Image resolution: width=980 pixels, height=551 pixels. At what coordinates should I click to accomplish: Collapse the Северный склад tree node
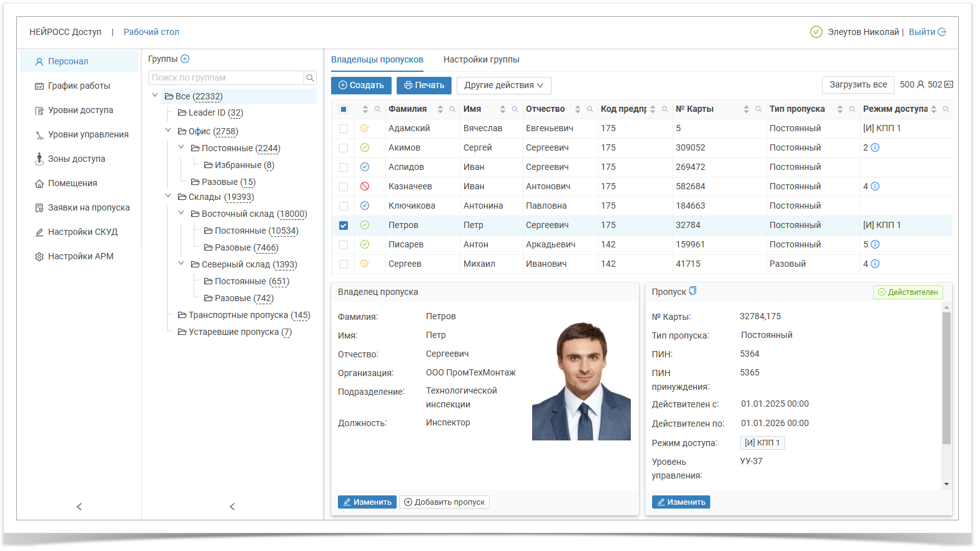pos(181,264)
